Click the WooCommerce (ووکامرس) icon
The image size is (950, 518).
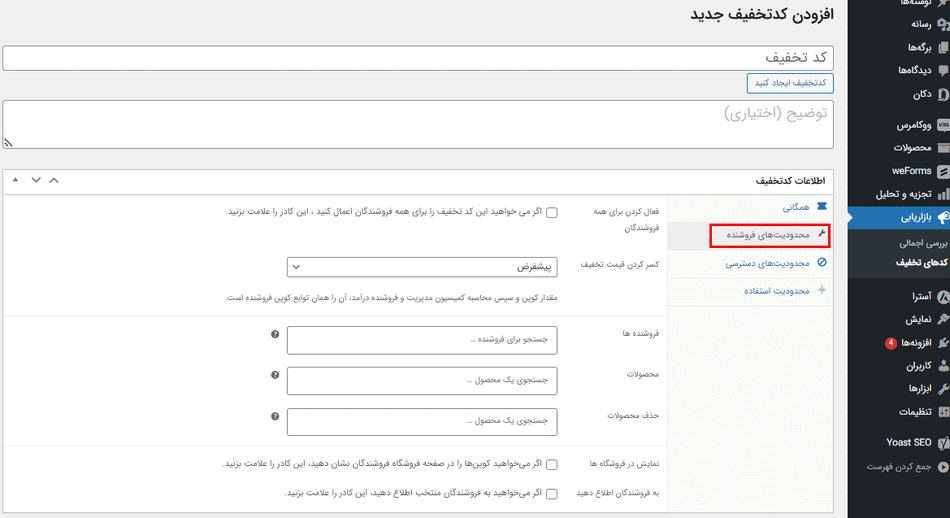pyautogui.click(x=943, y=125)
